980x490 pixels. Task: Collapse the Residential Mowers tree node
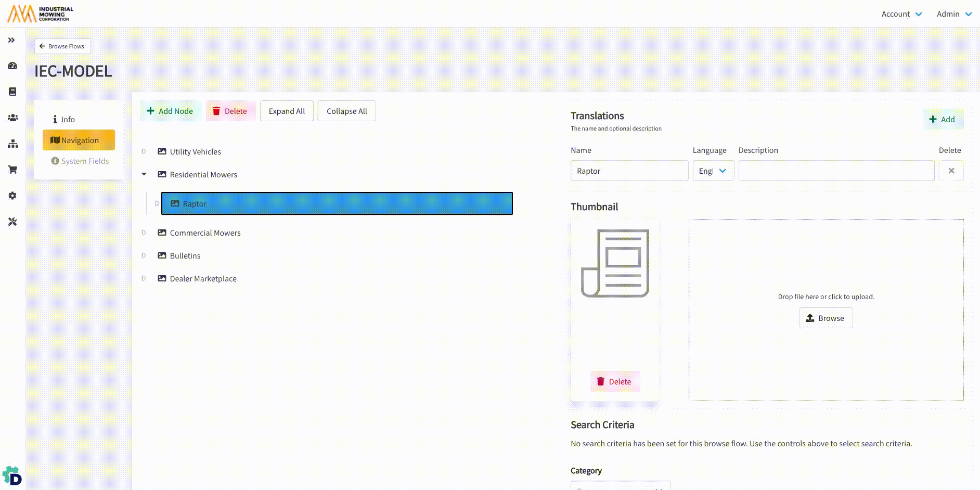point(144,174)
